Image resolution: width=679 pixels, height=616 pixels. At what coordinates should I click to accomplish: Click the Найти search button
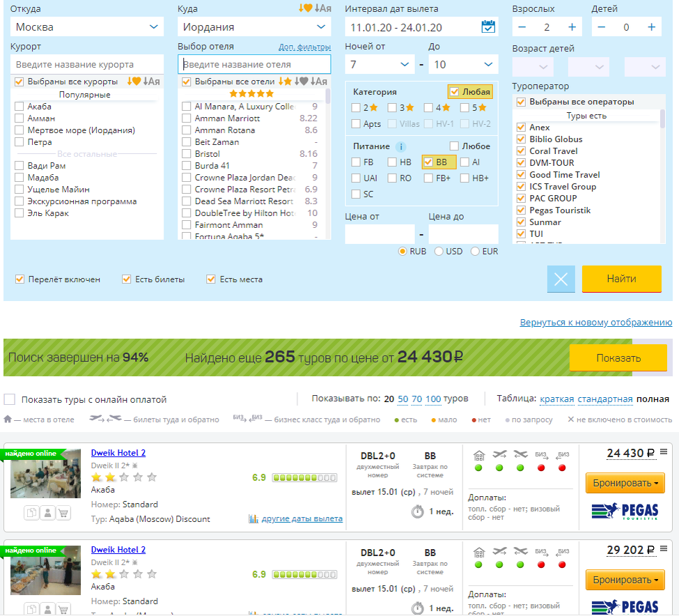point(621,279)
